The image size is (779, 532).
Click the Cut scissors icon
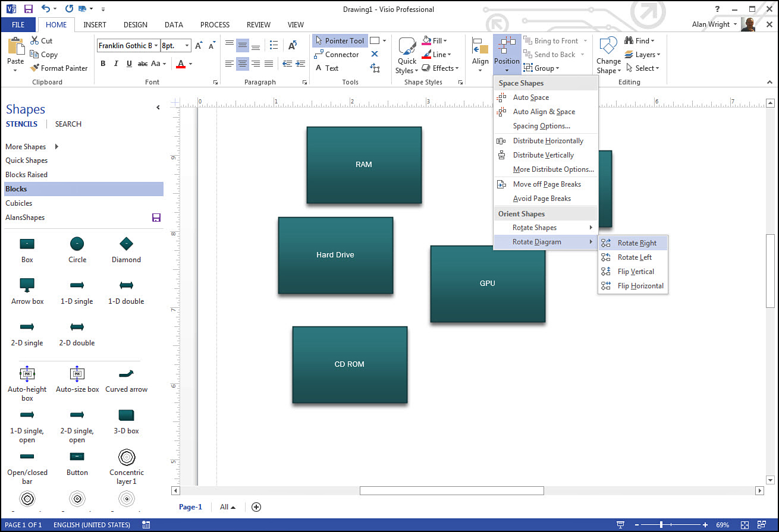pos(34,41)
